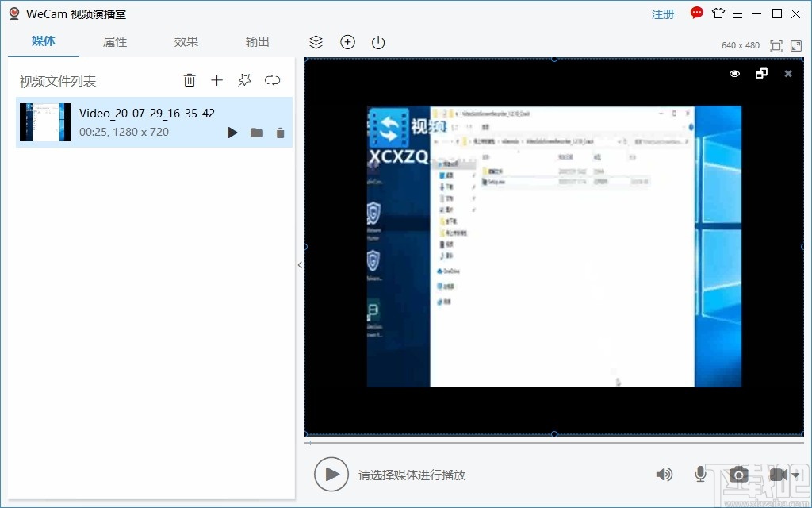Toggle the microphone on or off
Viewport: 812px width, 508px height.
(x=700, y=474)
